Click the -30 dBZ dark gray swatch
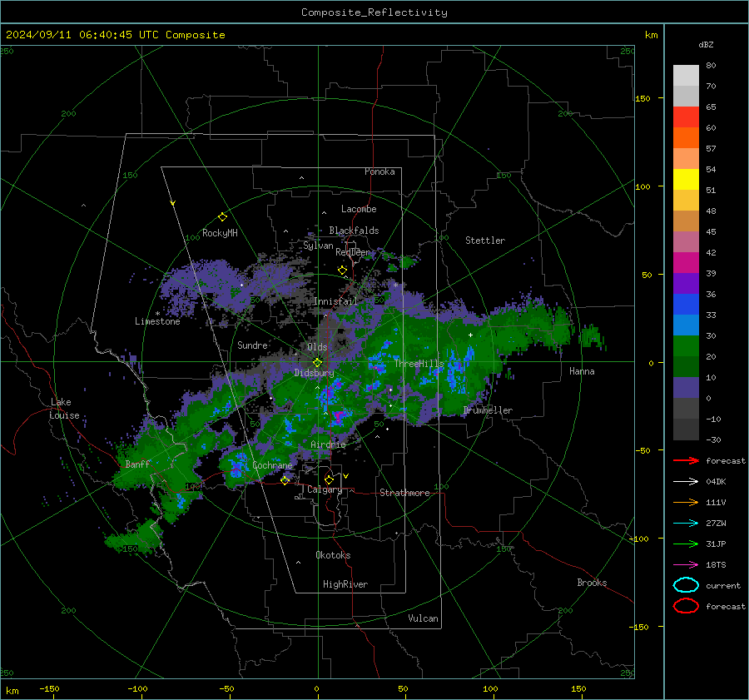Viewport: 749px width, 700px height. 686,429
